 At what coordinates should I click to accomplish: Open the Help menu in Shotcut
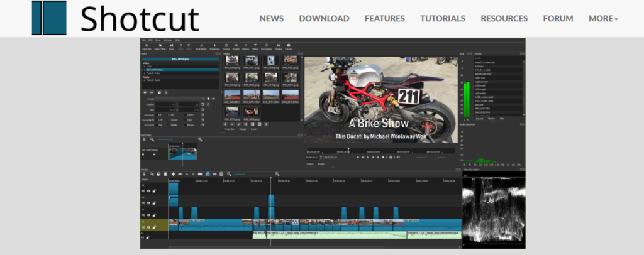coord(177,40)
